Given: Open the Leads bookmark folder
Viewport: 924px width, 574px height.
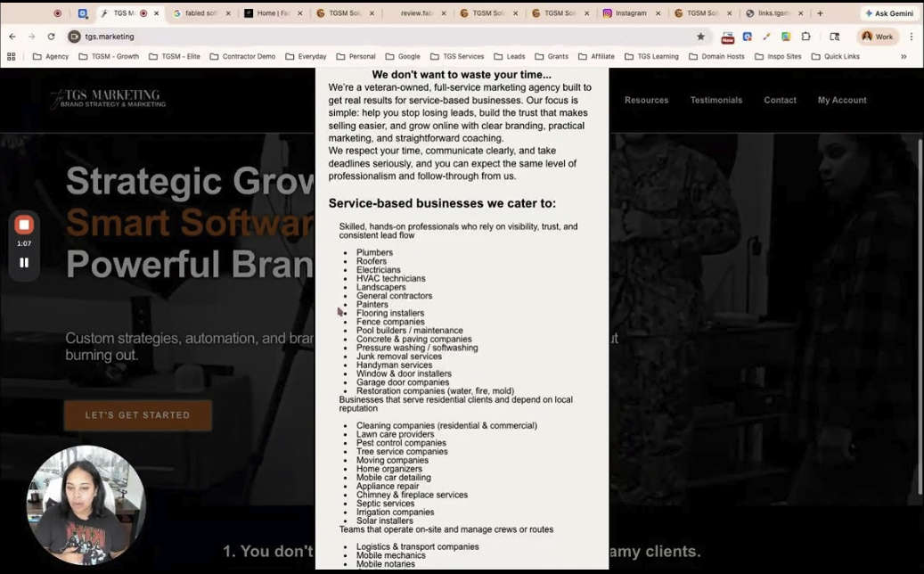Looking at the screenshot, I should [x=510, y=56].
